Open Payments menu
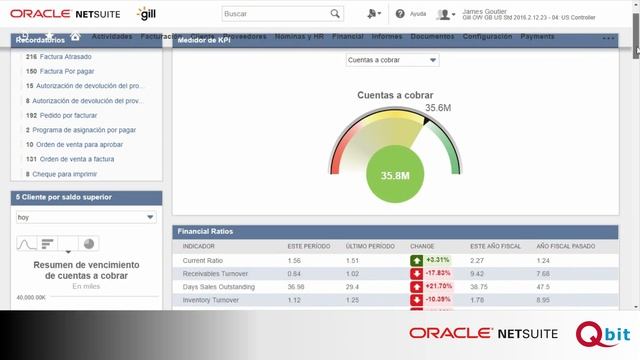This screenshot has height=360, width=640. click(x=537, y=36)
